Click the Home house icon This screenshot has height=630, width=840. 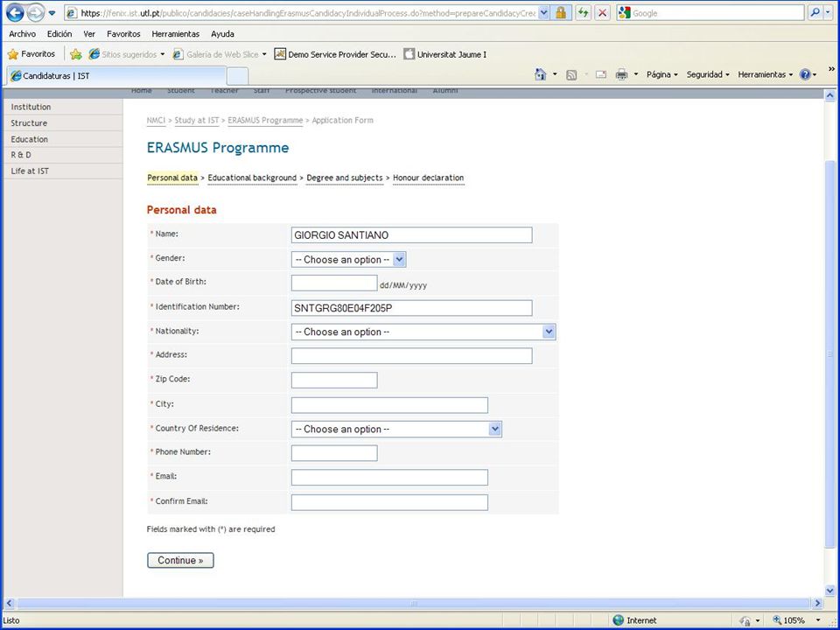click(x=541, y=74)
